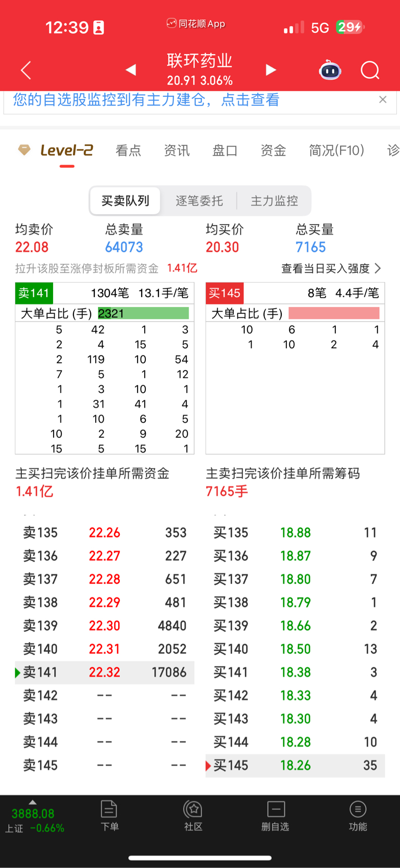Tap the cellular signal bars icon

(x=294, y=27)
